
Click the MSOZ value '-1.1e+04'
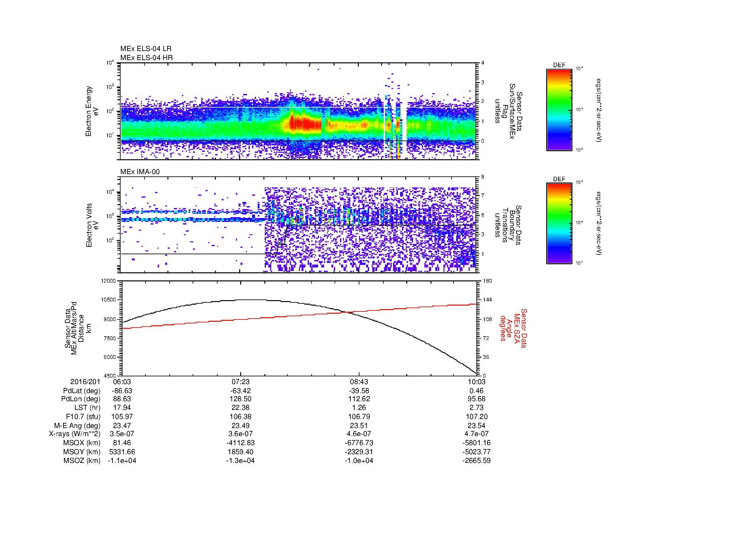pos(122,461)
